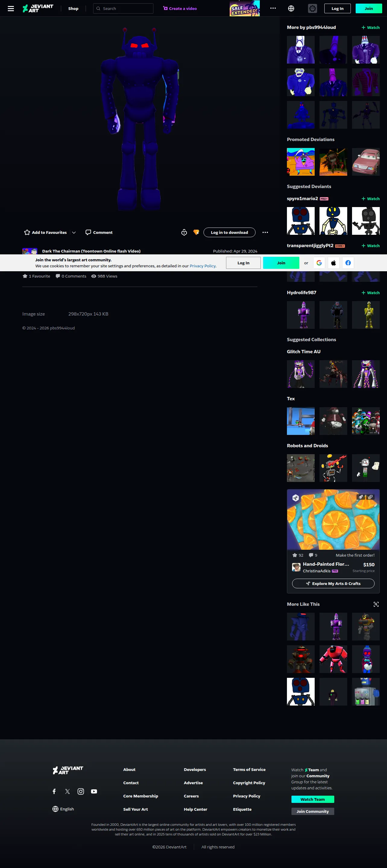Click the visual search icon beside More Like This
The height and width of the screenshot is (868, 387).
click(x=376, y=605)
